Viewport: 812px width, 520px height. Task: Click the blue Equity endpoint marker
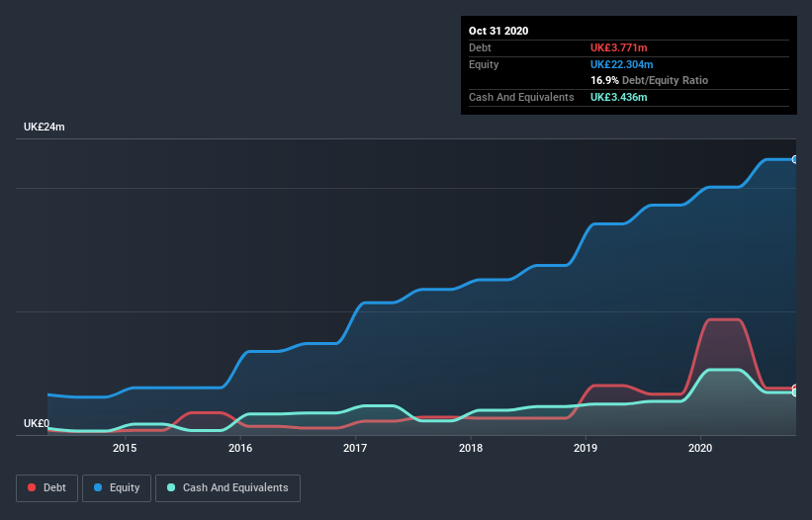pos(795,159)
